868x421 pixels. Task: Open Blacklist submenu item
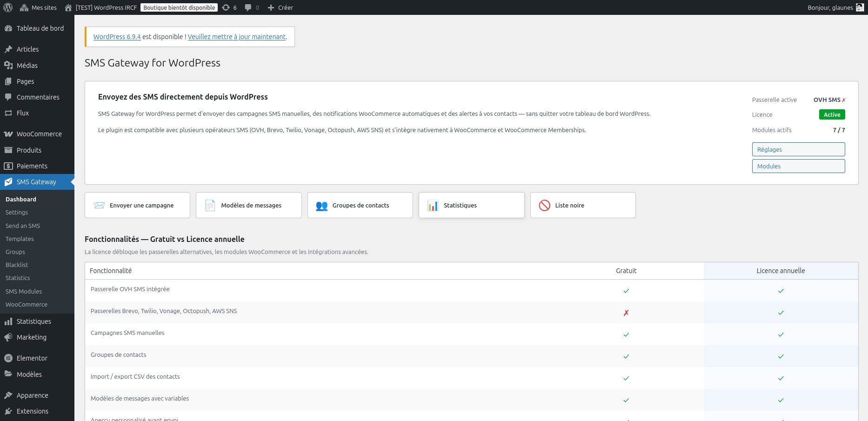(17, 265)
